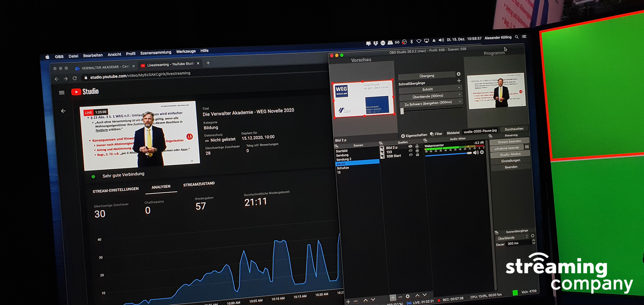This screenshot has width=644, height=305.
Task: Detach the Quellen dock using its float icon
Action: 381,143
